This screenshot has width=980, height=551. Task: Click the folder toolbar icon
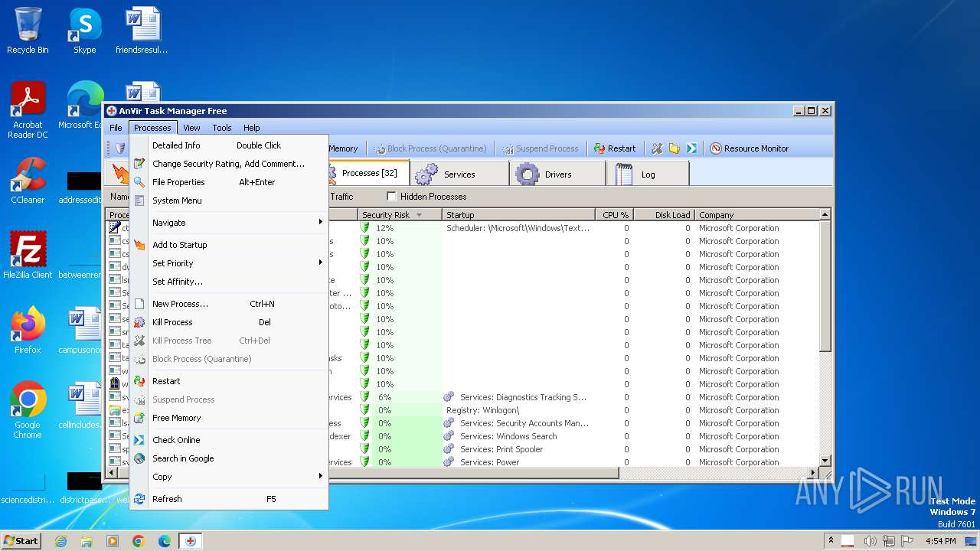click(x=675, y=148)
